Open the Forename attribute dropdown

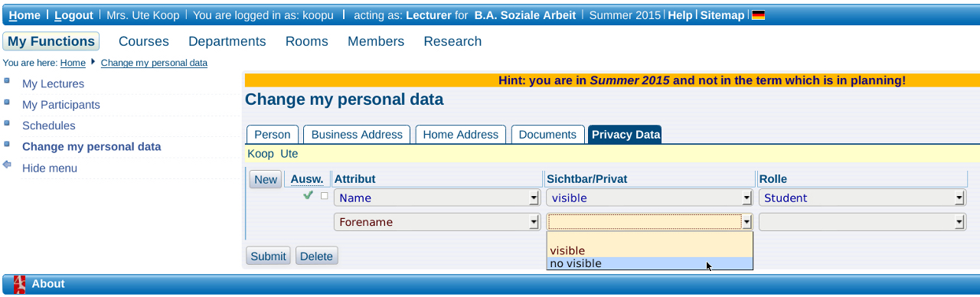pyautogui.click(x=436, y=222)
